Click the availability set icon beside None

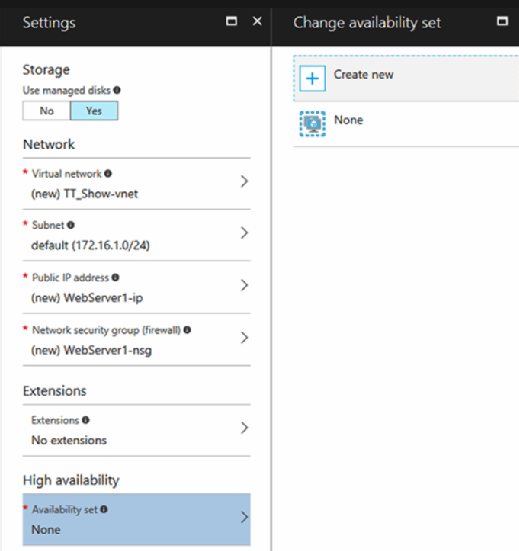(x=312, y=124)
